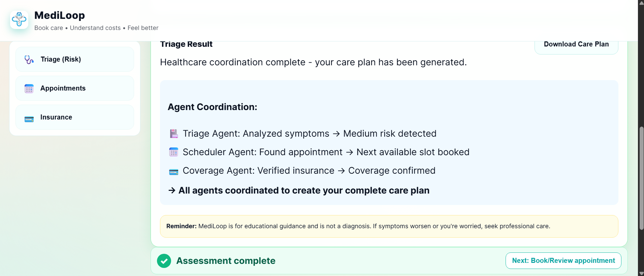This screenshot has height=276, width=644.
Task: Click the MediLoop title text
Action: (60, 15)
